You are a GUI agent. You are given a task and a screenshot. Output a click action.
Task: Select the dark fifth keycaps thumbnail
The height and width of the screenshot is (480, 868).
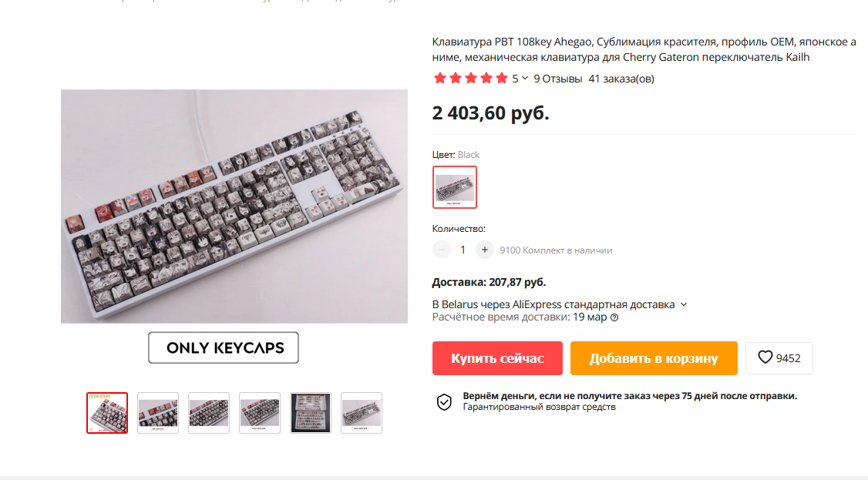(311, 413)
